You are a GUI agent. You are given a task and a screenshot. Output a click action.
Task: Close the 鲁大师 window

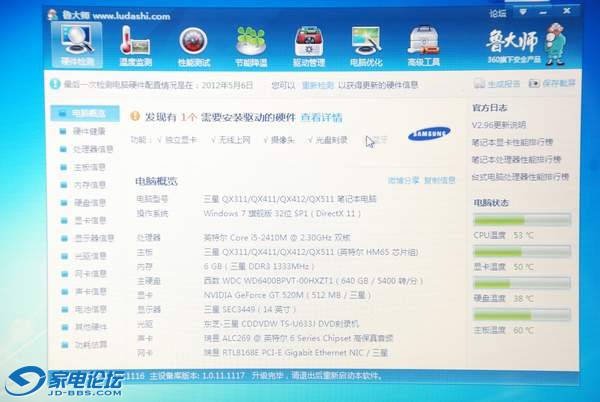point(567,11)
